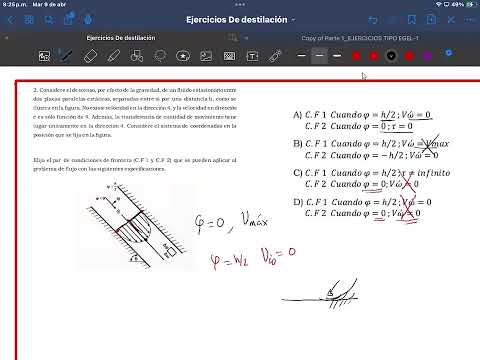The image size is (480, 360).
Task: Start audio recording with the microphone icon
Action: click(x=88, y=20)
